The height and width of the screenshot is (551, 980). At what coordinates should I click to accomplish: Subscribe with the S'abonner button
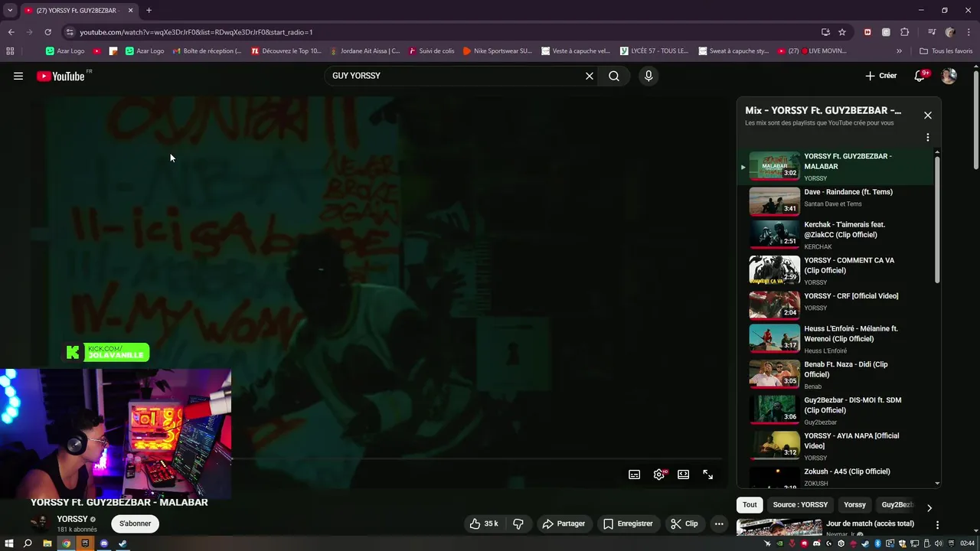tap(136, 523)
